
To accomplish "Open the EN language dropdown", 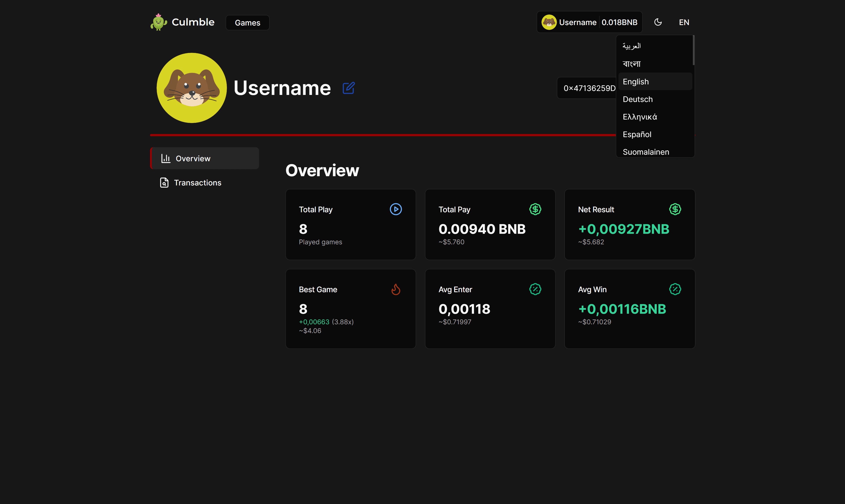I will (x=684, y=22).
